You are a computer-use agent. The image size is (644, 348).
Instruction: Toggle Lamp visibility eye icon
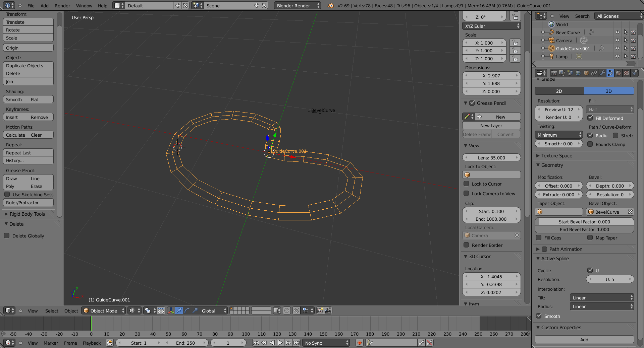[x=617, y=57]
